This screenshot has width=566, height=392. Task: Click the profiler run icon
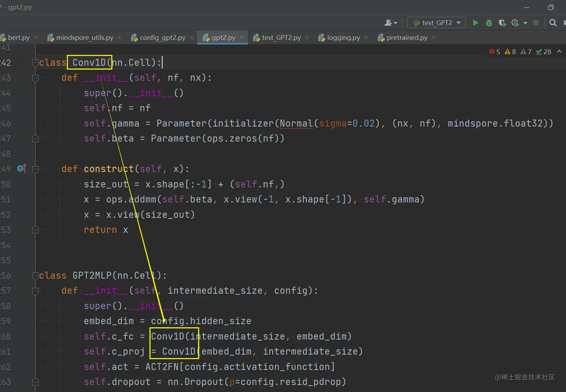coord(515,23)
